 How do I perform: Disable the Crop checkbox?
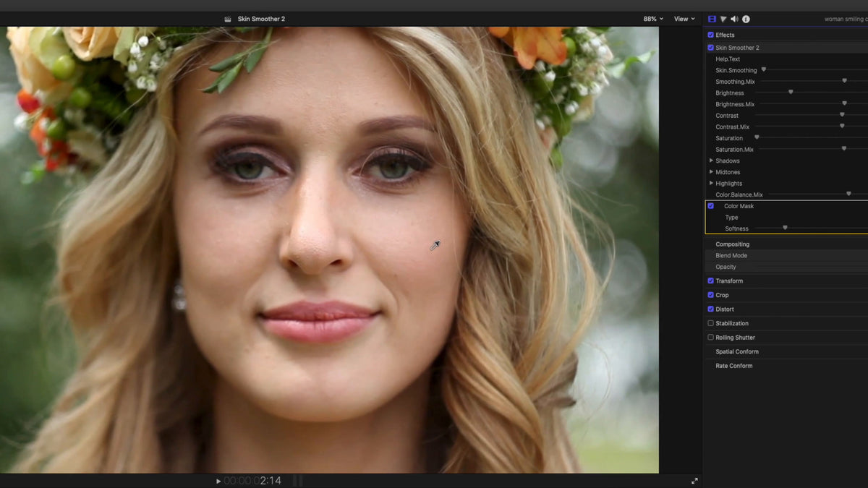[x=710, y=295]
